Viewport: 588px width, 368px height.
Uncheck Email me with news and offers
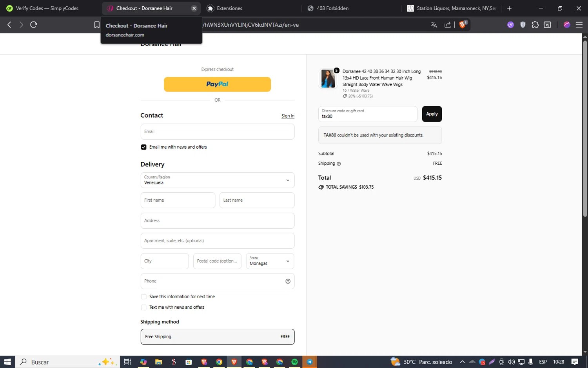point(143,147)
